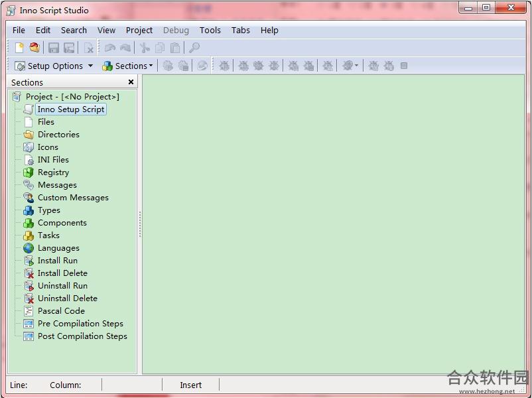Click the Column: status bar label
The image size is (532, 398).
click(66, 385)
